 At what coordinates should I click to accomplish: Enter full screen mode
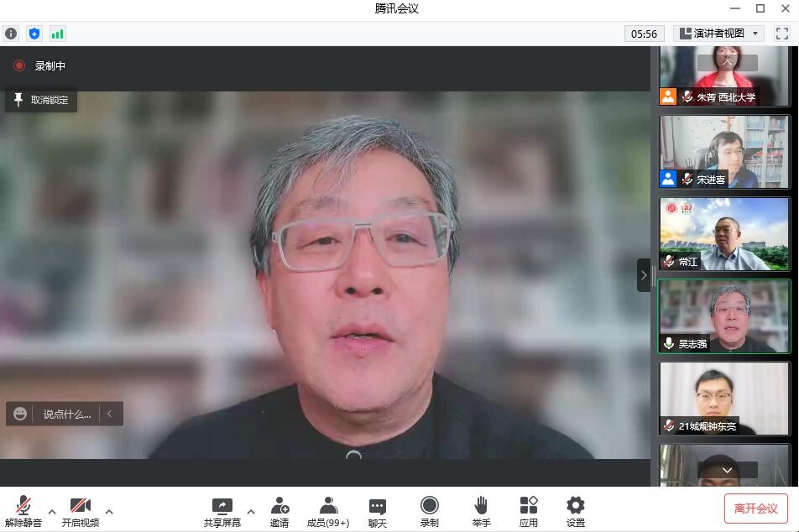781,34
